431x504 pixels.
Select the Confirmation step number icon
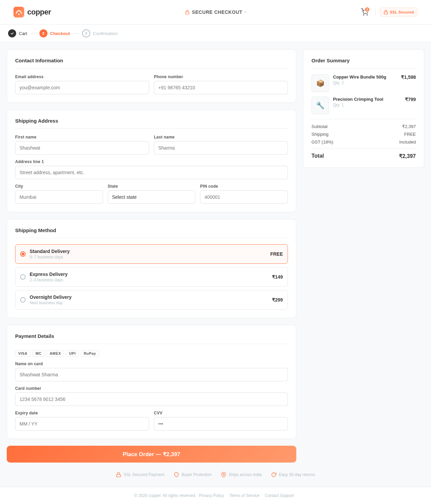(x=86, y=33)
